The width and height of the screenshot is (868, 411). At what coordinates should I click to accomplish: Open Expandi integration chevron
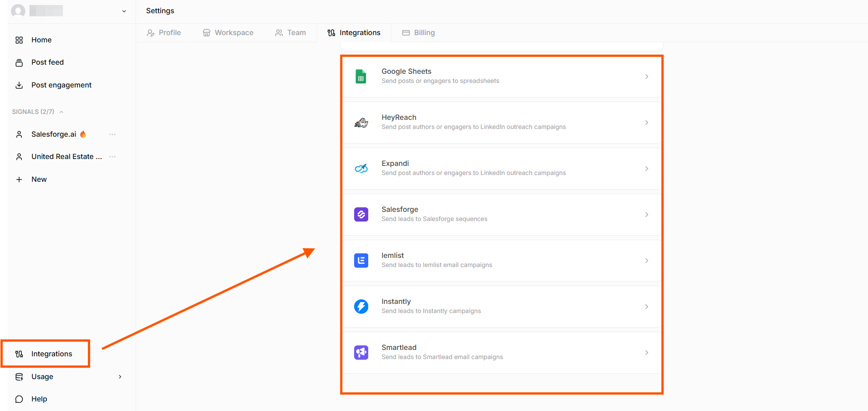[x=646, y=169]
